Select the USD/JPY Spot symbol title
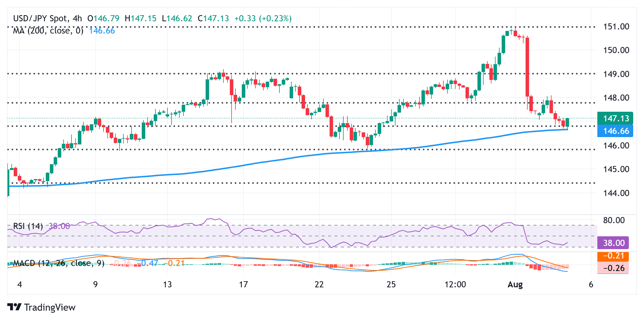The height and width of the screenshot is (320, 644). click(40, 18)
